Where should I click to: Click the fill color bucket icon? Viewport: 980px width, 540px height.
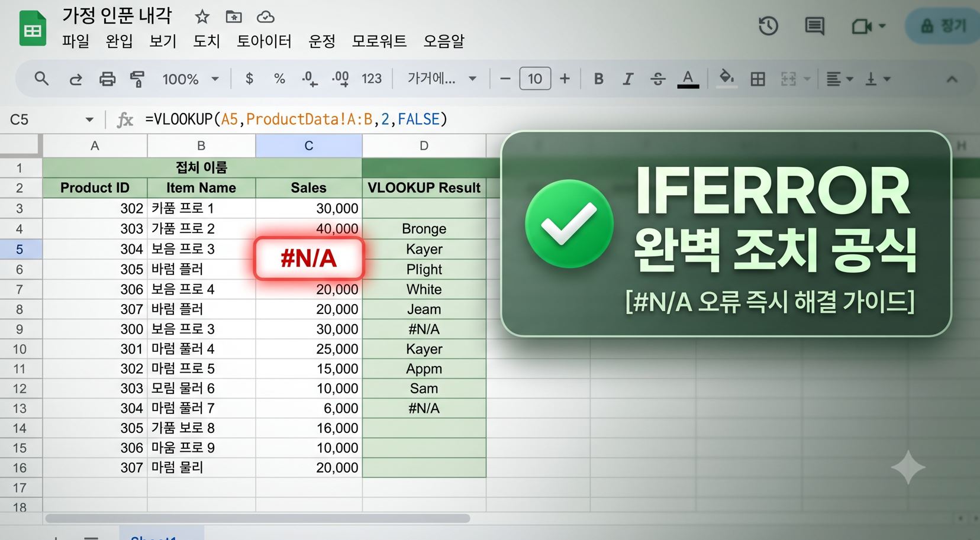726,78
